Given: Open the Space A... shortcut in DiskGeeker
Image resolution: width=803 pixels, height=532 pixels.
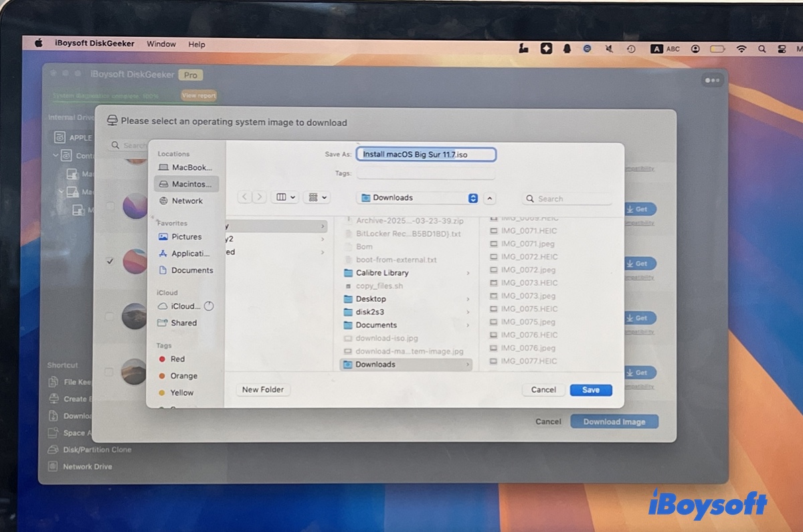Looking at the screenshot, I should tap(70, 433).
